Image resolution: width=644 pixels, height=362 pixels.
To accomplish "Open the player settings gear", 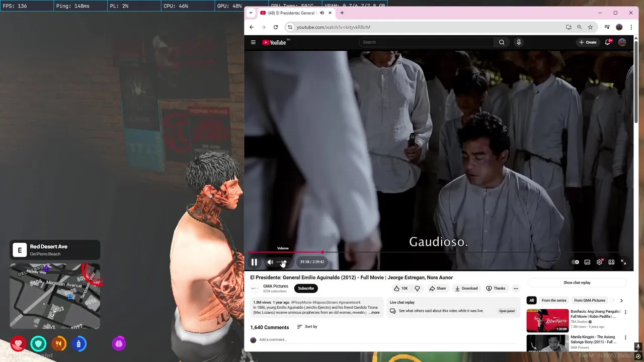I will pyautogui.click(x=599, y=262).
